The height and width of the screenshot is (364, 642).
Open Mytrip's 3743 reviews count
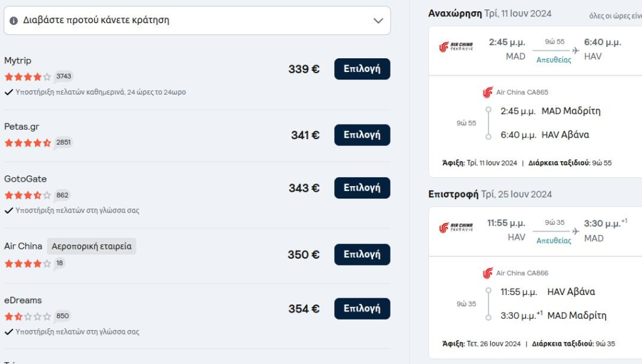63,76
